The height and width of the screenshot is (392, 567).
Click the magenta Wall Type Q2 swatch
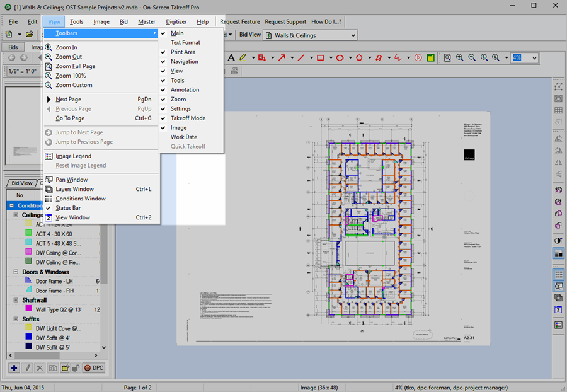[x=28, y=308]
